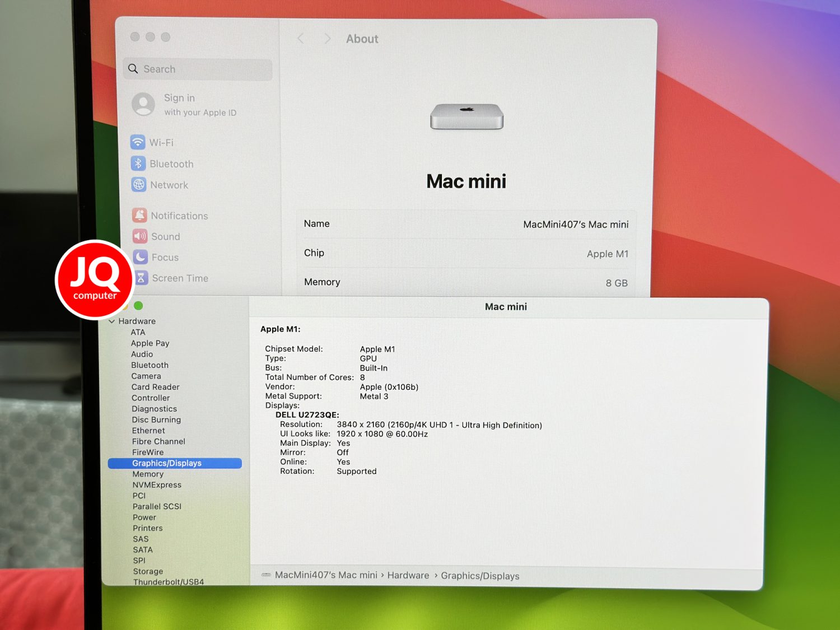Select Thunderbolt/USB4 in the Hardware list
The height and width of the screenshot is (630, 840).
169,582
